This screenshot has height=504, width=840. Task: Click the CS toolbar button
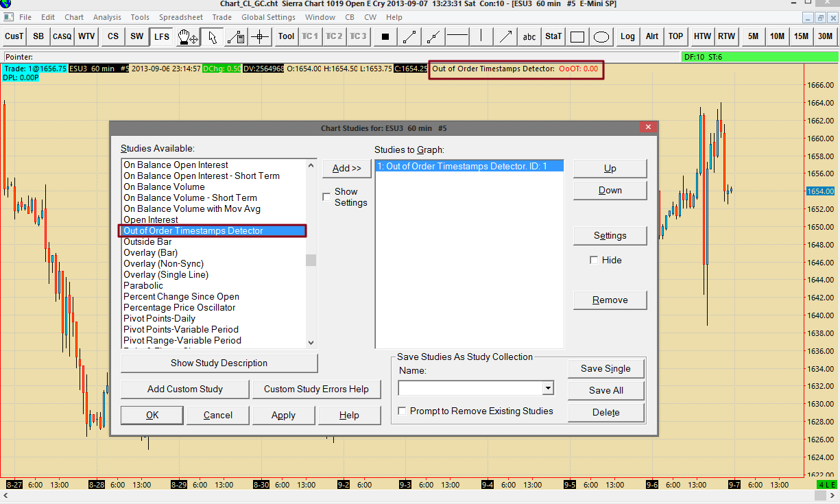coord(113,36)
